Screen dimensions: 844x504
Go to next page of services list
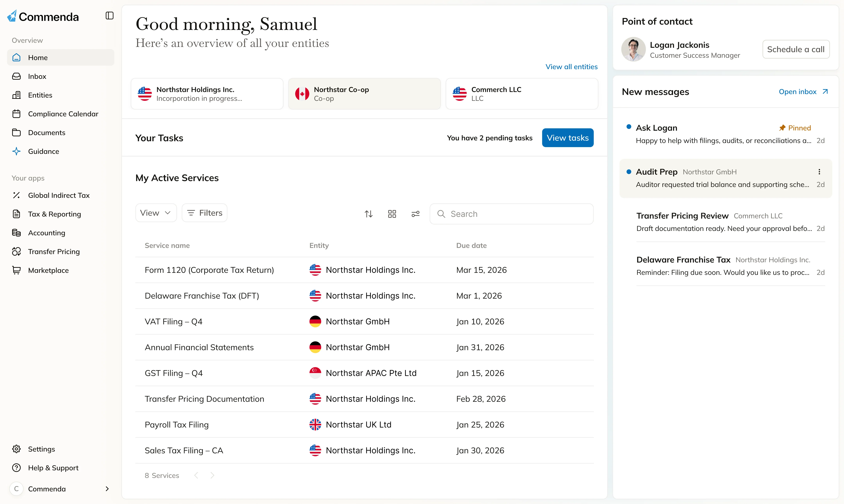click(213, 475)
